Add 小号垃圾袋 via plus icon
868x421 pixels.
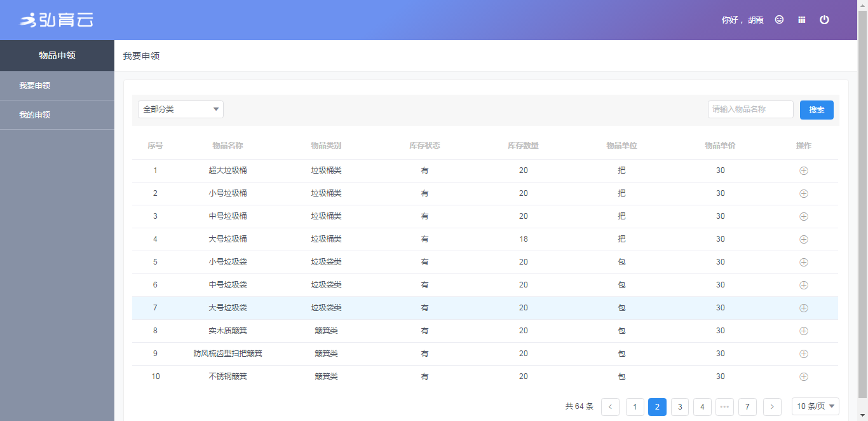(x=803, y=262)
